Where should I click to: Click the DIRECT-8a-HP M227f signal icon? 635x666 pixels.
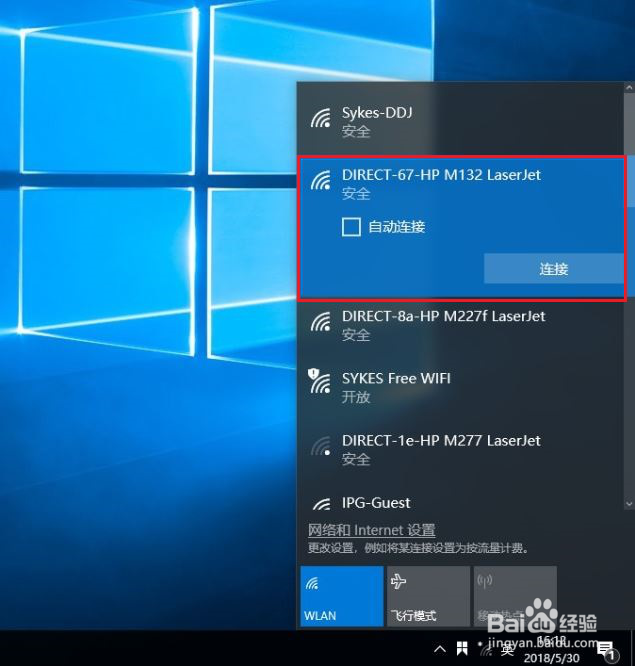click(x=321, y=322)
